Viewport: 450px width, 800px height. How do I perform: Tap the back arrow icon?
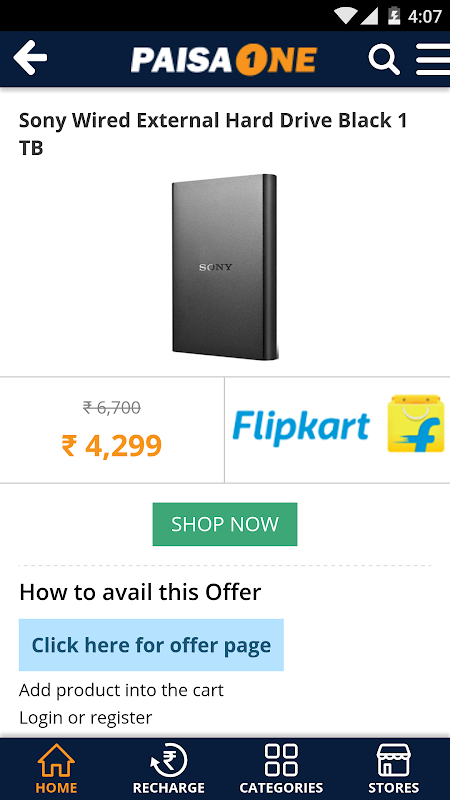(x=30, y=58)
